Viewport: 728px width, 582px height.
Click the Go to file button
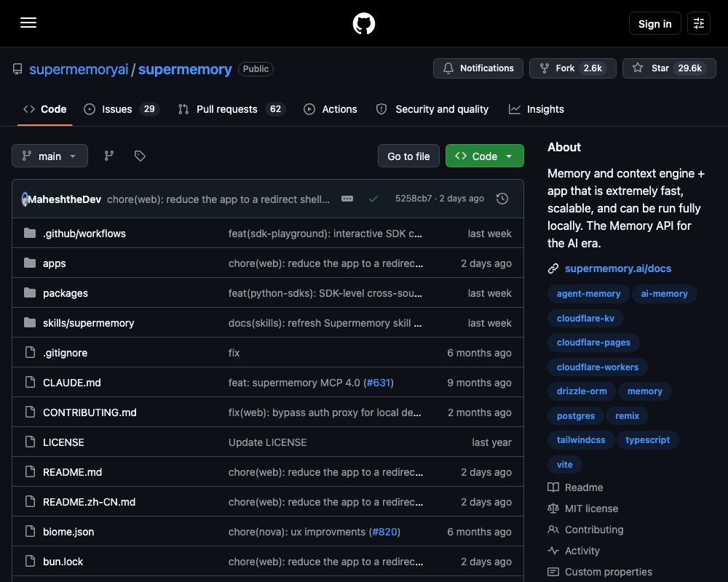408,156
